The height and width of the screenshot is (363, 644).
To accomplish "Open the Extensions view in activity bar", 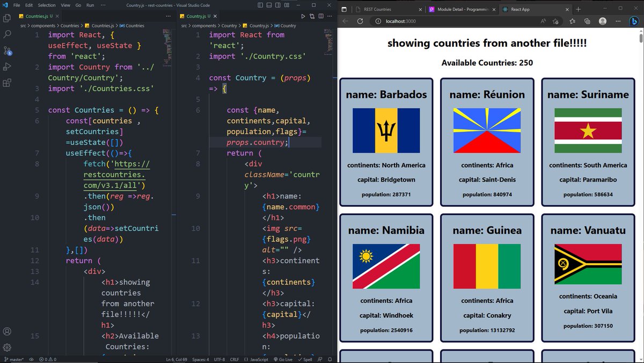I will point(7,83).
